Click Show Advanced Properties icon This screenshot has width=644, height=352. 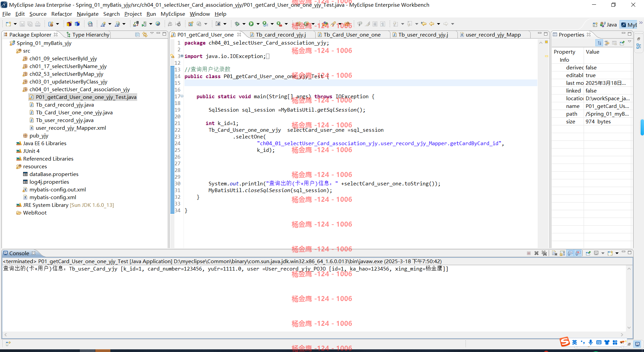(x=607, y=43)
